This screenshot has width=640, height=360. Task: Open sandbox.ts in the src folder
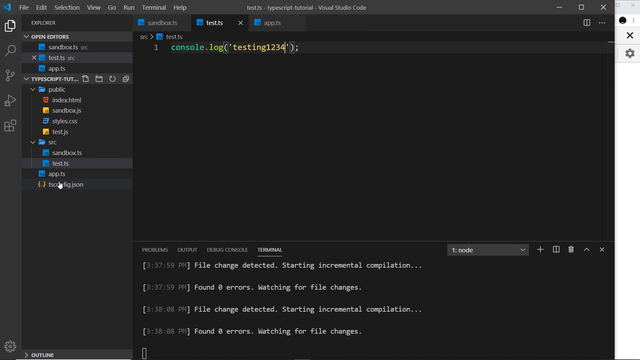point(78,153)
